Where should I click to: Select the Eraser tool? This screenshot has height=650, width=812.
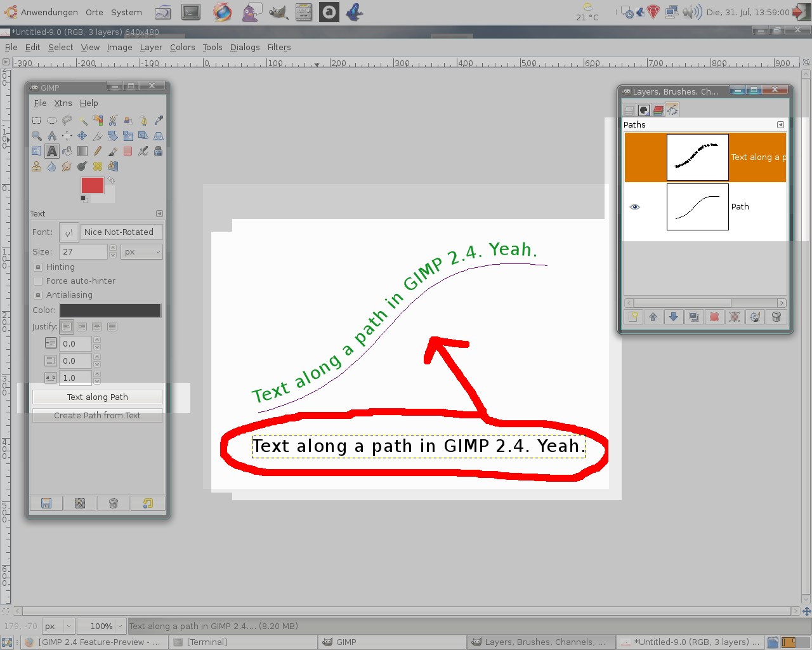128,150
